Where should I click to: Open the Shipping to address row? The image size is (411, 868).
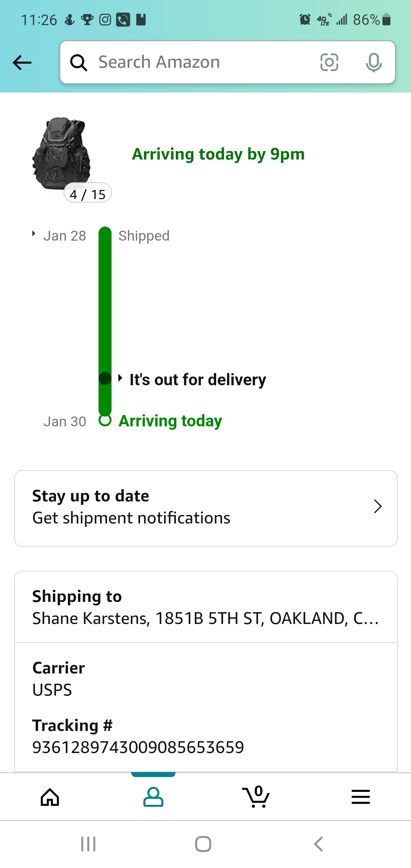[x=205, y=608]
